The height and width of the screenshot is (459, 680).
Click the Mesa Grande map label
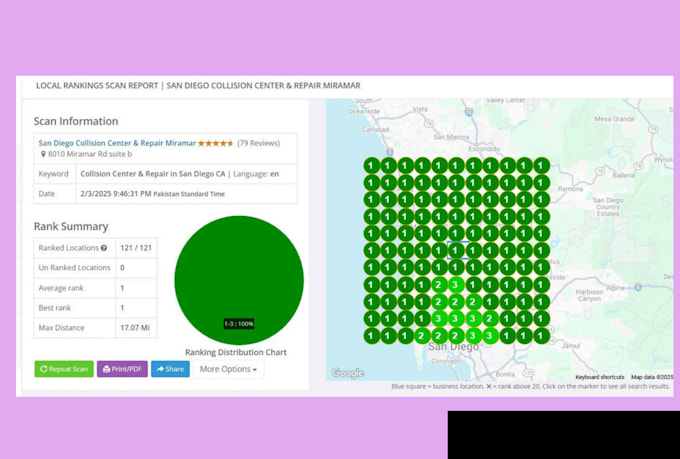click(x=614, y=119)
